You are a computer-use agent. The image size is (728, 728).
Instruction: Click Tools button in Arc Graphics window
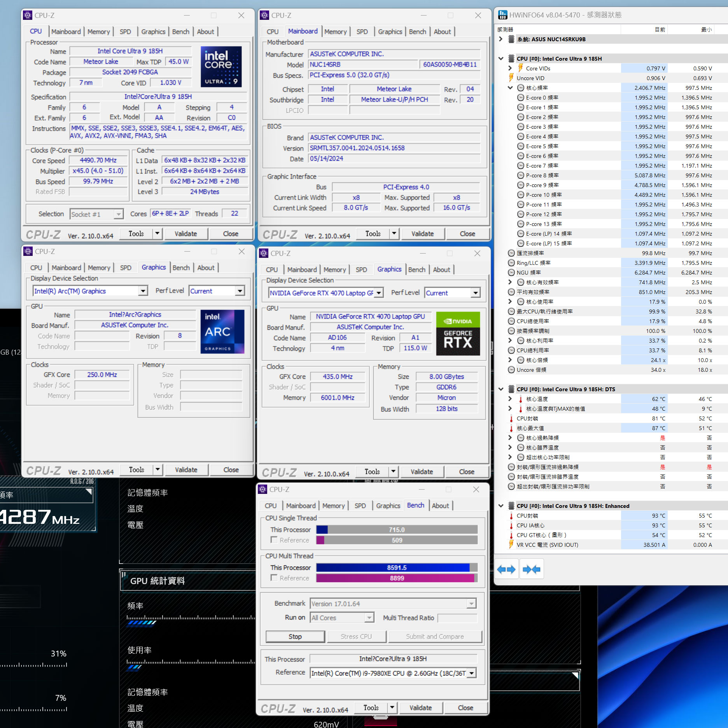tap(136, 470)
